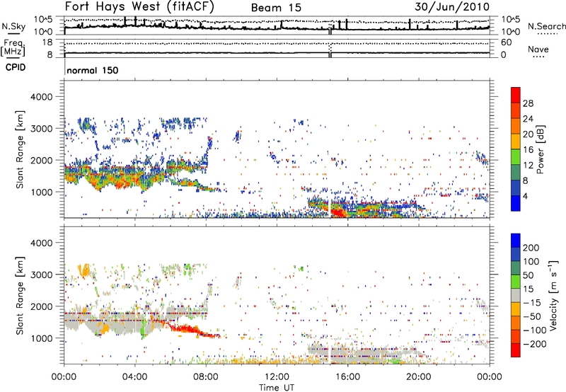
Task: Click the '08:00' time tick label
Action: (206, 377)
